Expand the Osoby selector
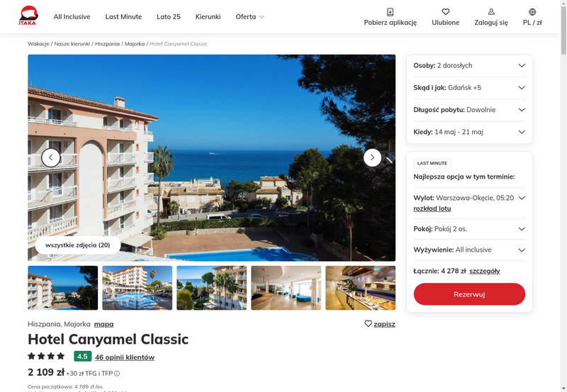Image resolution: width=567 pixels, height=392 pixels. tap(469, 65)
